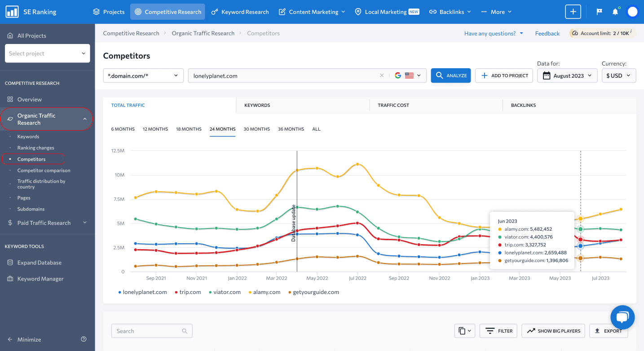Toggle viator.com legend series

(225, 292)
